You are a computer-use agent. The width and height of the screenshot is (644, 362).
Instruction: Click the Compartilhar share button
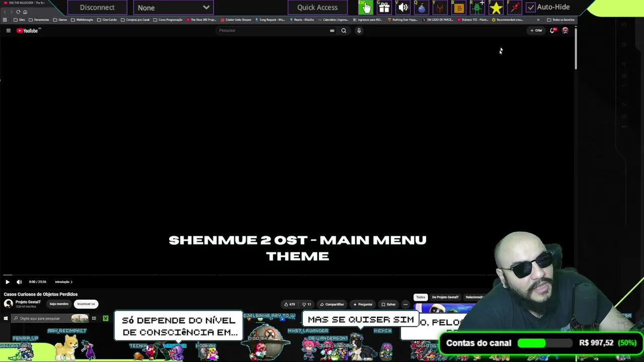click(x=332, y=304)
